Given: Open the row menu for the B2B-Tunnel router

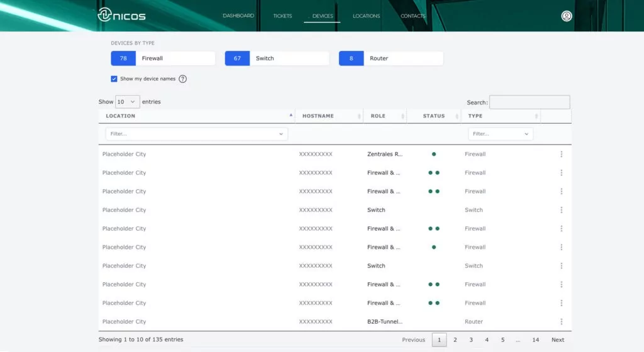Looking at the screenshot, I should coord(561,322).
